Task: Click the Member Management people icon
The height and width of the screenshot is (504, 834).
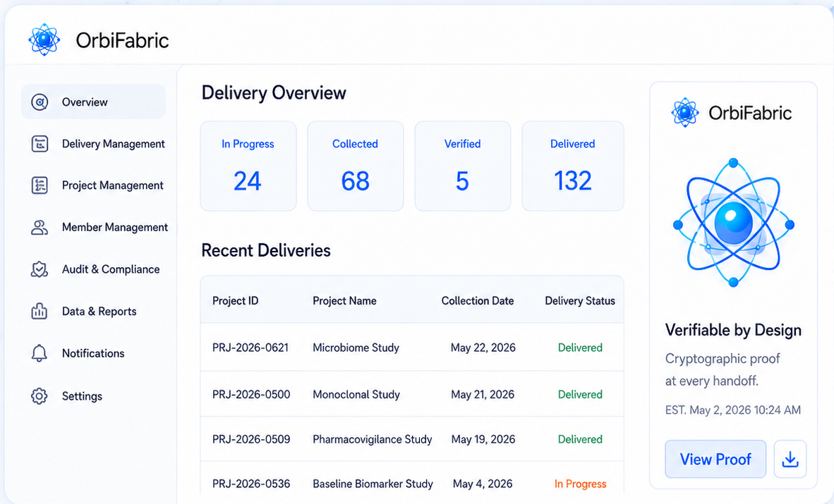Action: pos(40,228)
